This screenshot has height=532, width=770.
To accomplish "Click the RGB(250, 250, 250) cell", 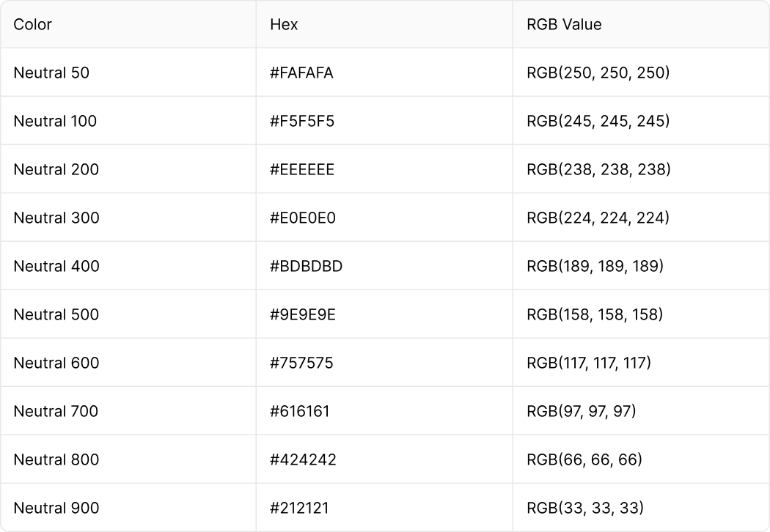I will (598, 73).
